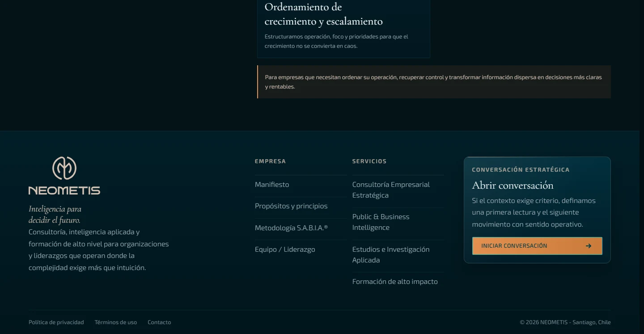The height and width of the screenshot is (334, 644).
Task: Open the Manifiesto link
Action: point(272,185)
